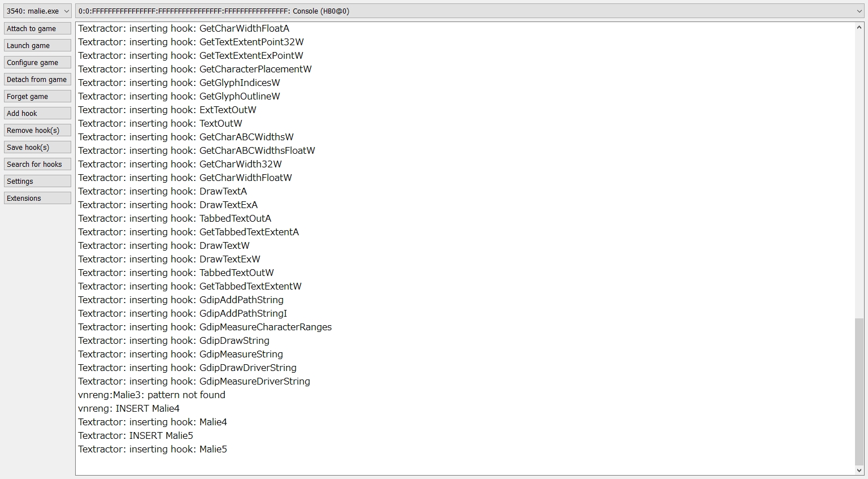Open Search for hooks
Image resolution: width=868 pixels, height=479 pixels.
[37, 164]
